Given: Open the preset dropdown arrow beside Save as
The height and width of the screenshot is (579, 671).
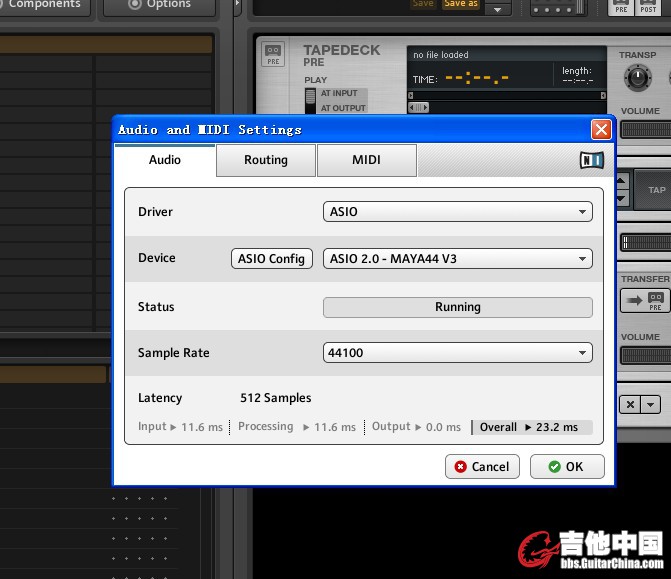Looking at the screenshot, I should (x=497, y=9).
